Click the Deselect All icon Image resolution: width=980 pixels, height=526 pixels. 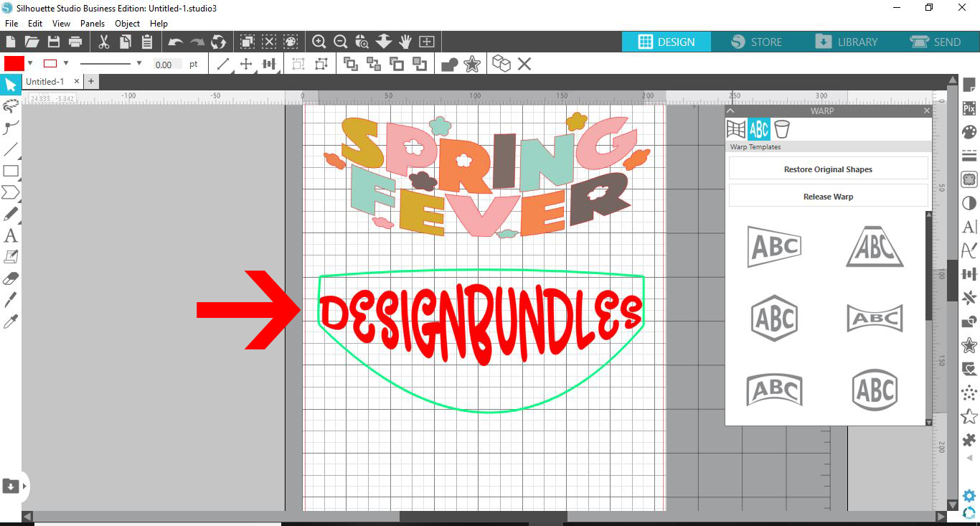click(269, 42)
